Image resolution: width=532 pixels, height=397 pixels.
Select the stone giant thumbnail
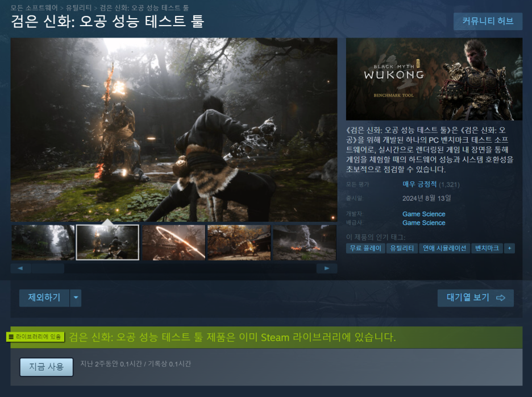tap(304, 242)
